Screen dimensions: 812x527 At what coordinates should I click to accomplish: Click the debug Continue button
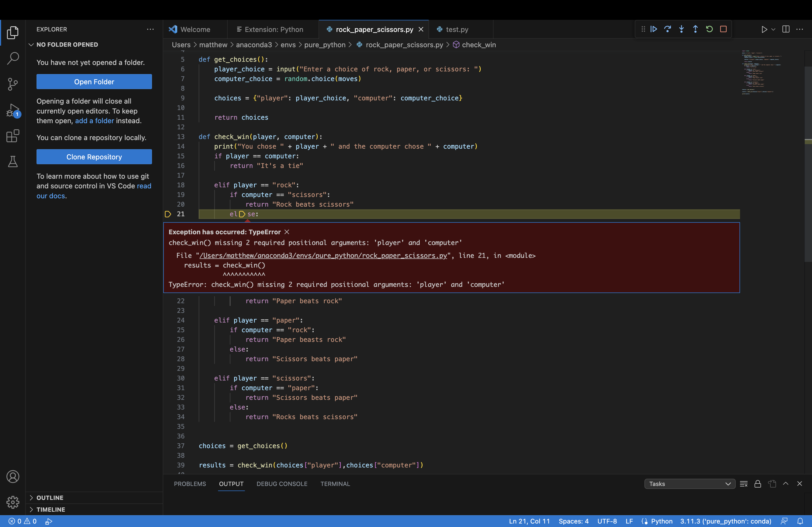click(654, 29)
